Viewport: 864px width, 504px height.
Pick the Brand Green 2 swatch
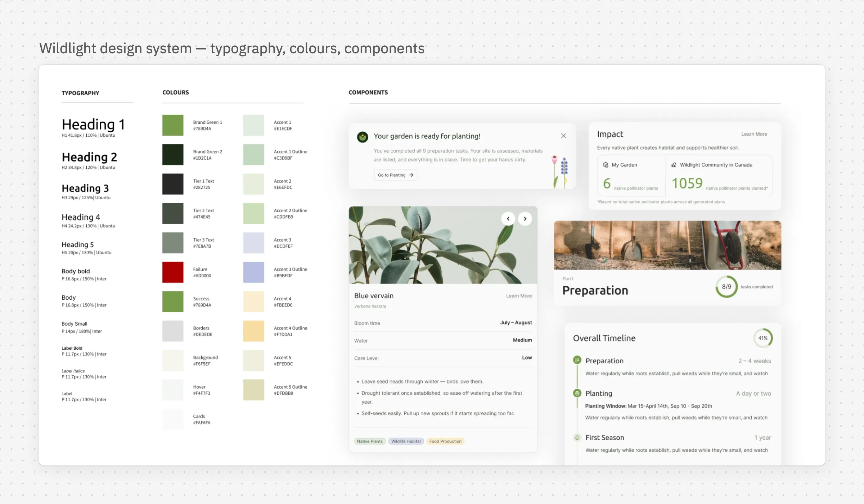tap(173, 155)
